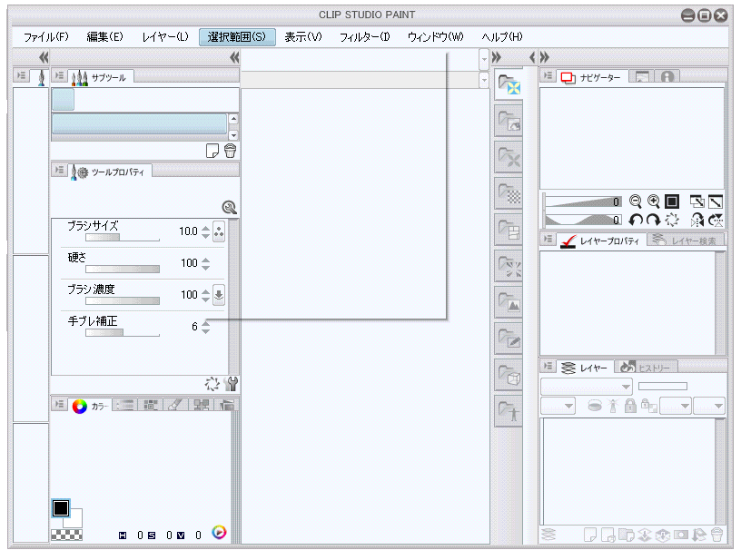The width and height of the screenshot is (741, 560).
Task: Toggle the brush density dynamics button
Action: (x=219, y=295)
